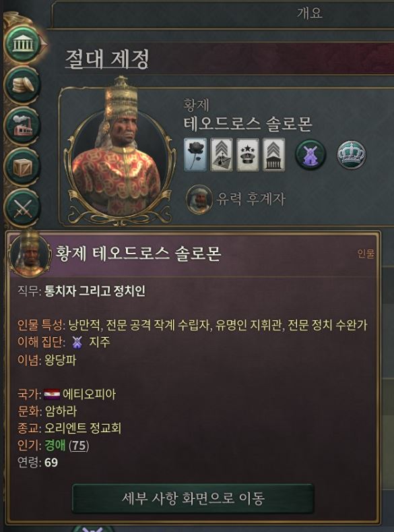Open the military sidebar button with crossed swords
This screenshot has height=532, width=394.
(x=22, y=208)
